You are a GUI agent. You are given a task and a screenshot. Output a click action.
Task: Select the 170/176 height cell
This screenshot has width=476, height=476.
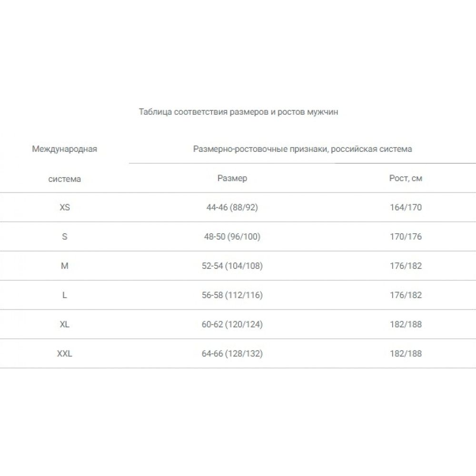(406, 237)
